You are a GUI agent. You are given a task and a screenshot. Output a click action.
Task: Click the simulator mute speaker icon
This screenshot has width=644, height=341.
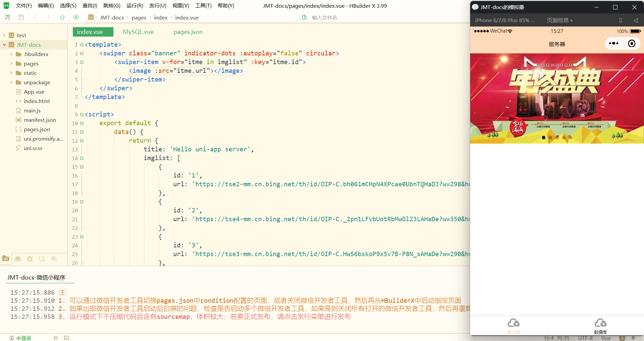tap(636, 20)
